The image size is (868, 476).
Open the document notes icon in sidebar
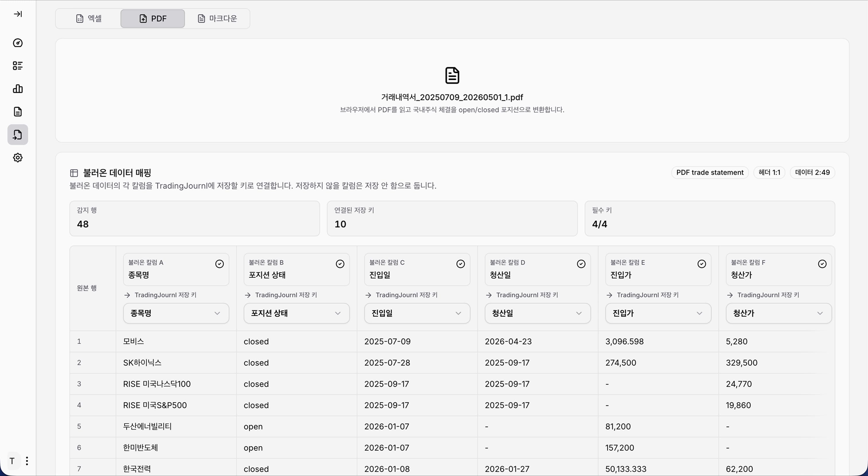18,111
